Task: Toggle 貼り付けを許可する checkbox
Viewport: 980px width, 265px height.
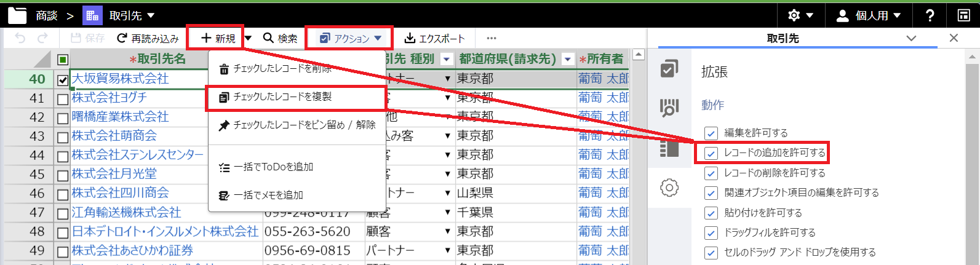Action: point(711,213)
